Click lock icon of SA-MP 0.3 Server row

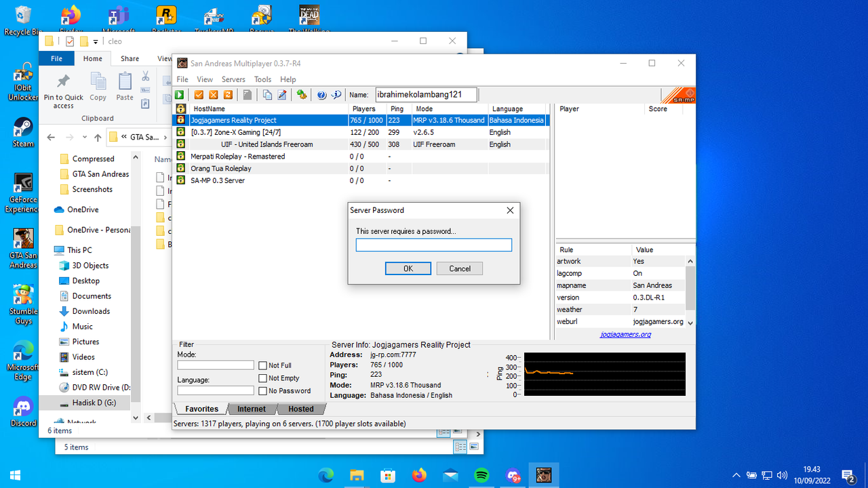click(x=181, y=180)
